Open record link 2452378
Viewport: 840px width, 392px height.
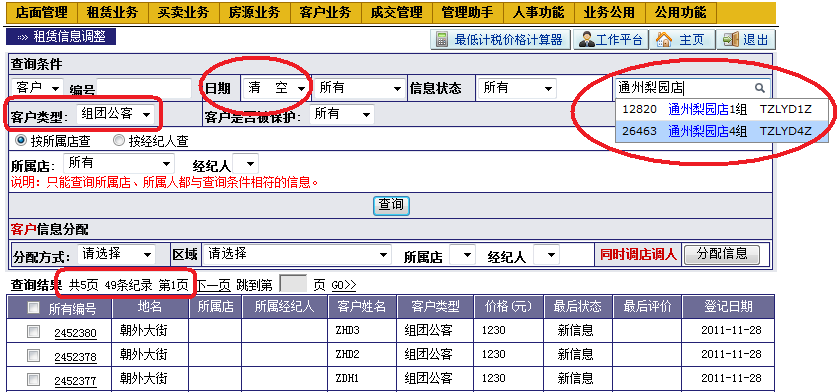click(76, 357)
